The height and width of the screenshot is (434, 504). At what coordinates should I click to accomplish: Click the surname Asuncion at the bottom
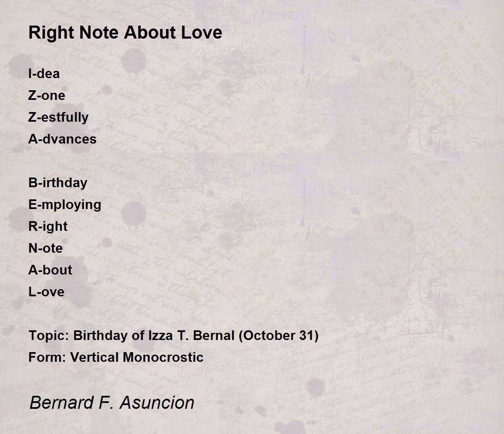click(157, 403)
